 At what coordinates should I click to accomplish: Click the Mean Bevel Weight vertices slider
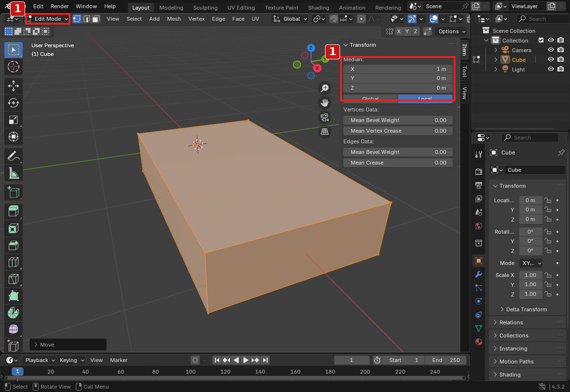pyautogui.click(x=398, y=120)
